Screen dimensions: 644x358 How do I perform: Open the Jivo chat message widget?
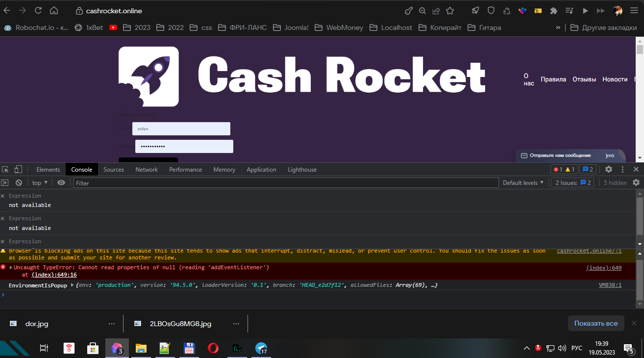tap(570, 155)
